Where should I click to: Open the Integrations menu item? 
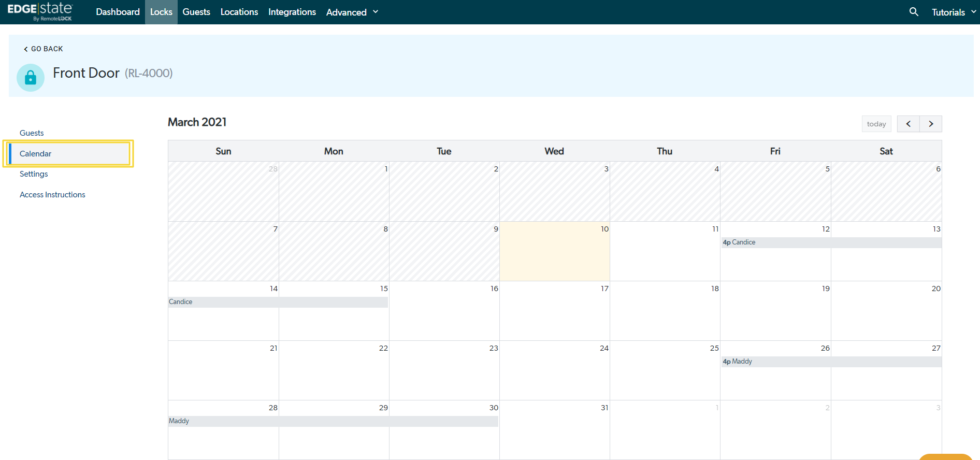click(292, 12)
